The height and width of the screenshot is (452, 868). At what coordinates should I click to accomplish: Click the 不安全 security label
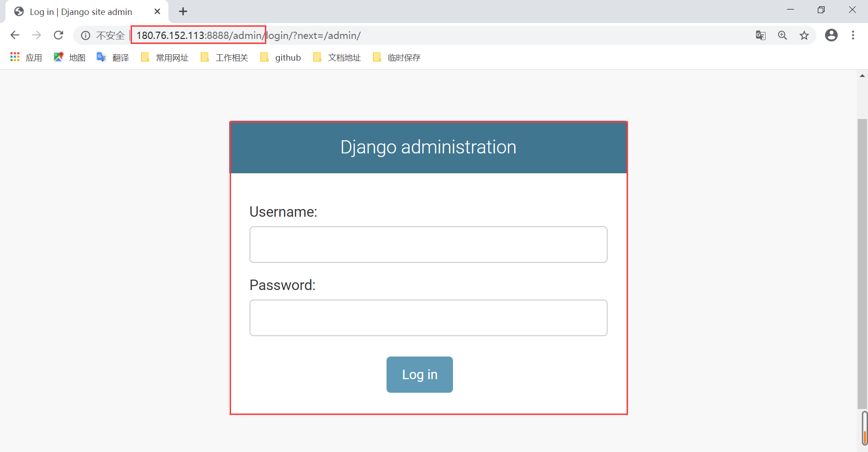pyautogui.click(x=110, y=35)
